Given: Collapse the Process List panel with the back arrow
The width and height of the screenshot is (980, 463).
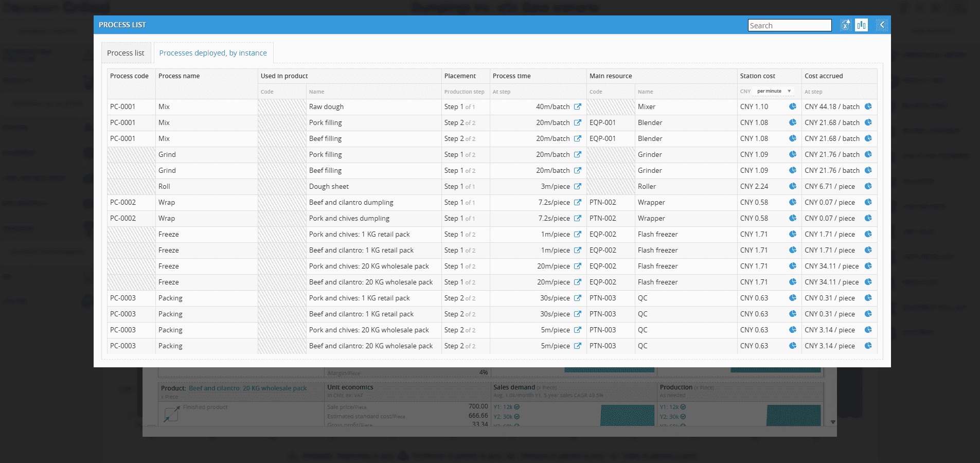Looking at the screenshot, I should coord(882,25).
